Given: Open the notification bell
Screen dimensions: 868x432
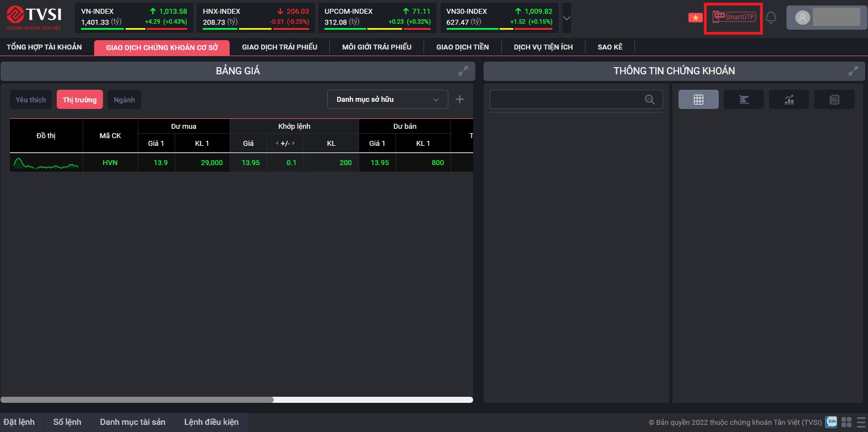Looking at the screenshot, I should pyautogui.click(x=771, y=18).
